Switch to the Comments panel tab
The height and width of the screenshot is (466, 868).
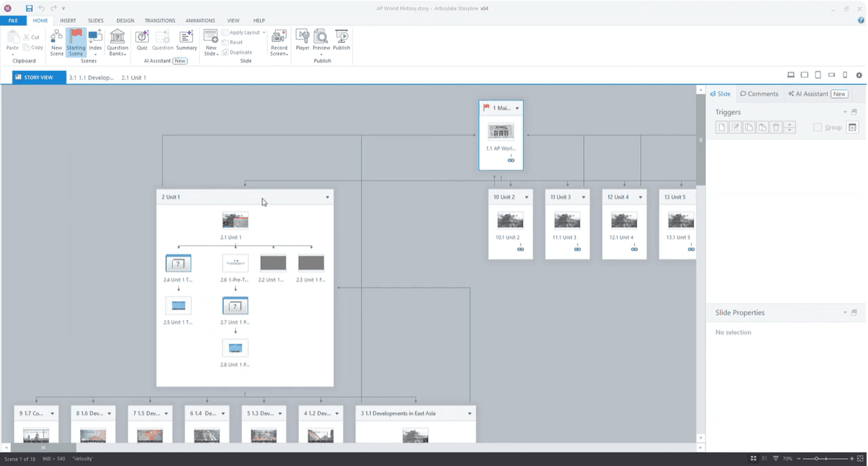click(759, 94)
